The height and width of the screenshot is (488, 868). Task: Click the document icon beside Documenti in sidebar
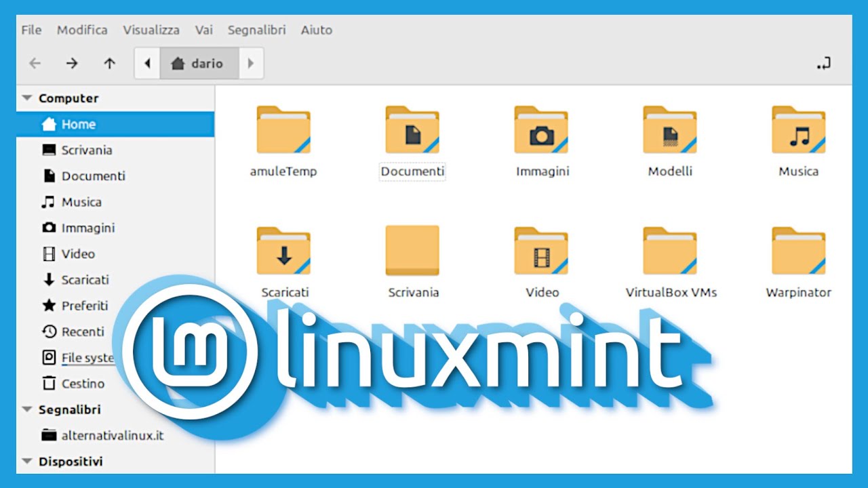click(49, 176)
